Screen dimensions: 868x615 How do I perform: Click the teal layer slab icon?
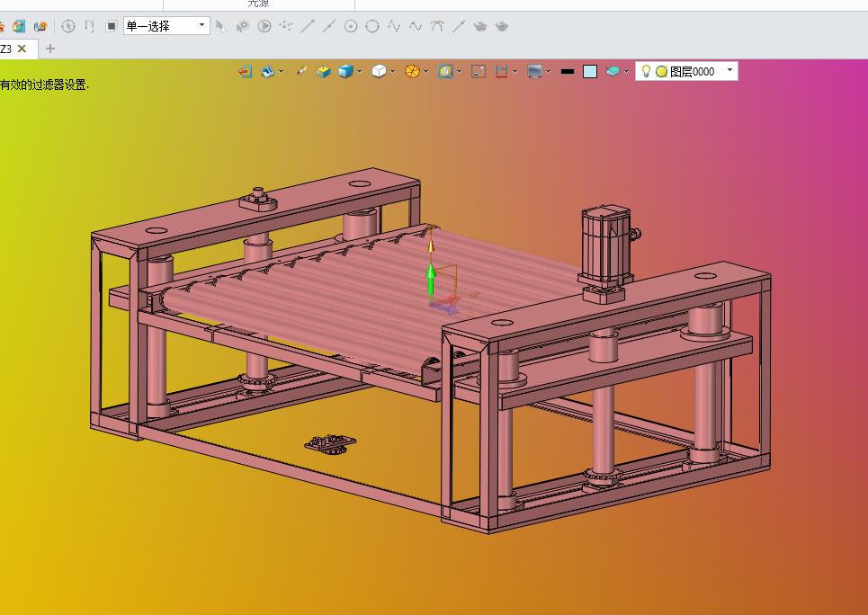click(x=613, y=71)
